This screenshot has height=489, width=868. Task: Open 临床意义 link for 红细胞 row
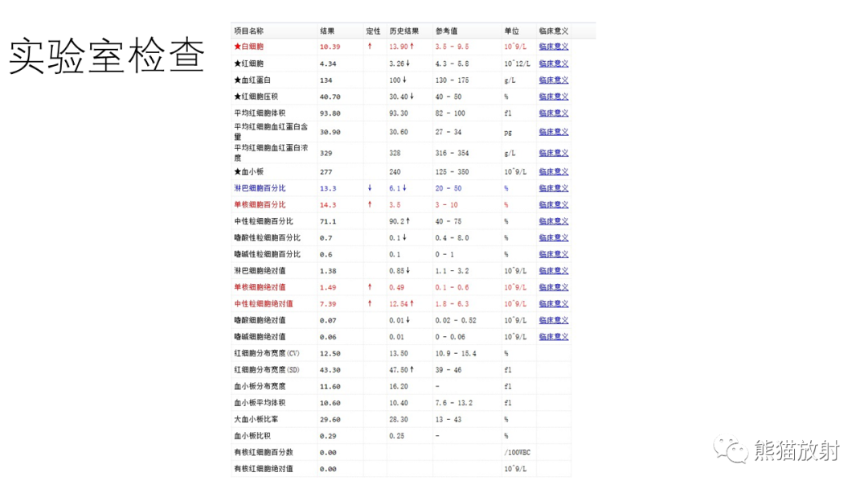(x=554, y=63)
